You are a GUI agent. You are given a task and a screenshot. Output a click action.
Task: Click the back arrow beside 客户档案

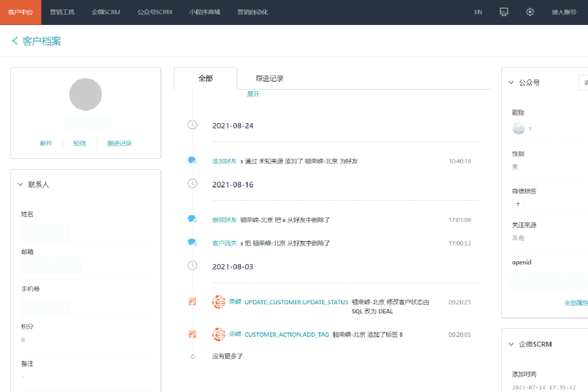pos(15,41)
